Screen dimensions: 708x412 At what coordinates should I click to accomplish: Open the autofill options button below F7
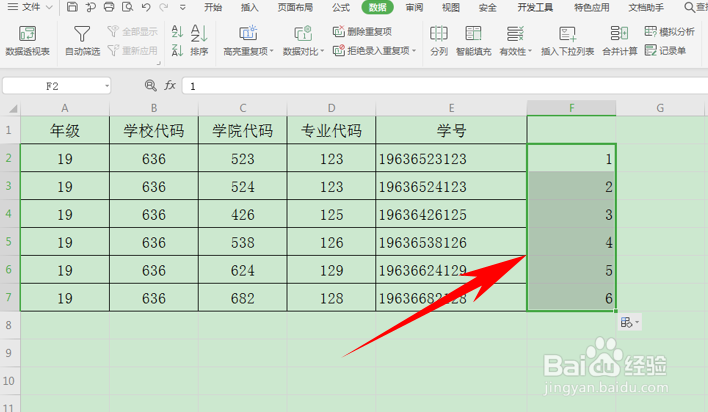coord(629,323)
